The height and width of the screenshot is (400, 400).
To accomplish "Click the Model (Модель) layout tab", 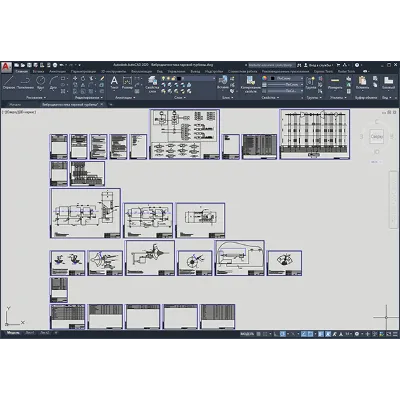I will tap(13, 333).
